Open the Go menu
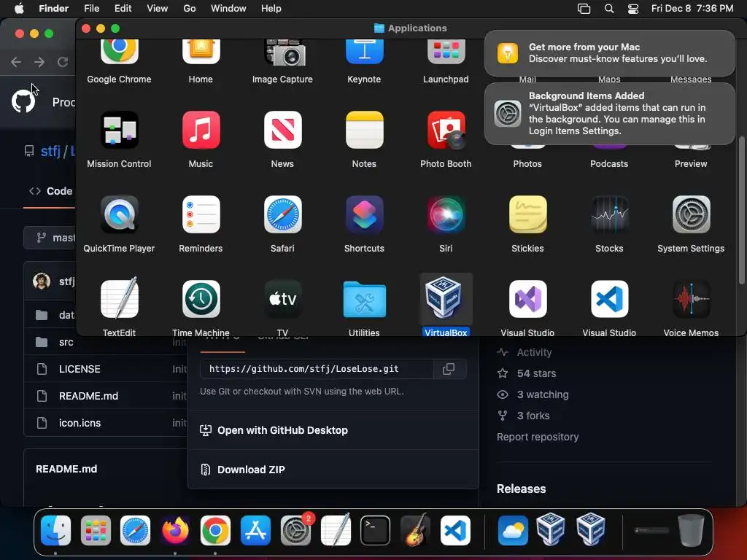 coord(190,9)
